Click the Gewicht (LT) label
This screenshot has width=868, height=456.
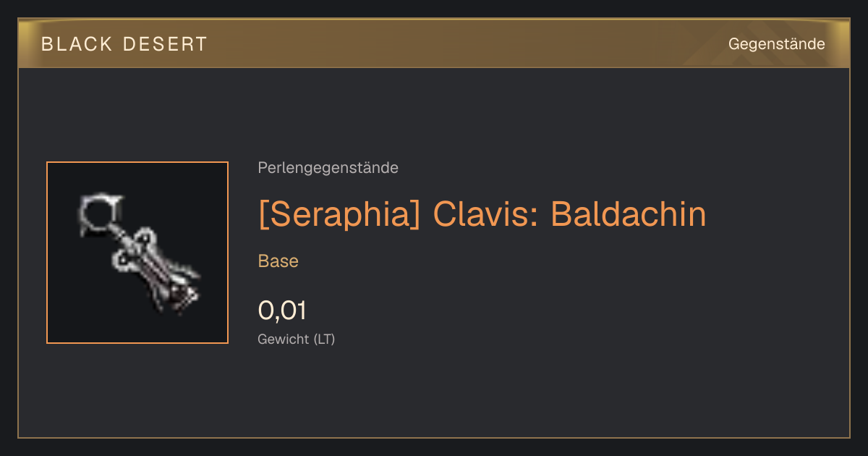(297, 339)
